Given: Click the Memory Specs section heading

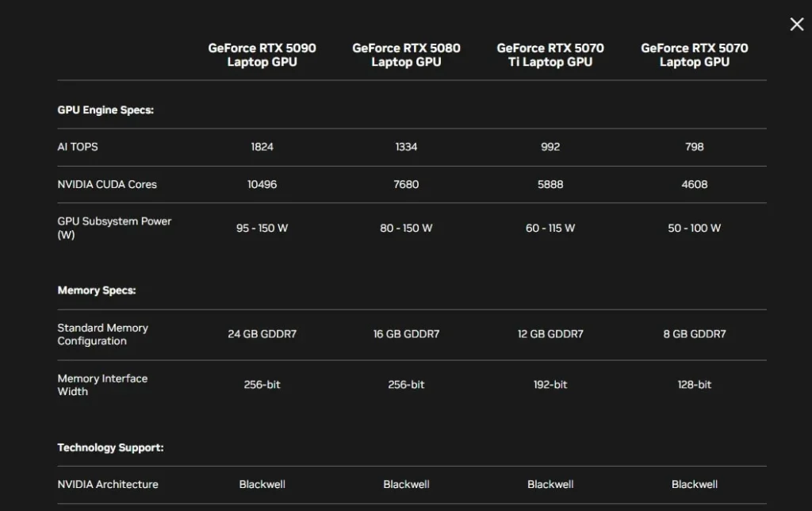Looking at the screenshot, I should coord(97,290).
